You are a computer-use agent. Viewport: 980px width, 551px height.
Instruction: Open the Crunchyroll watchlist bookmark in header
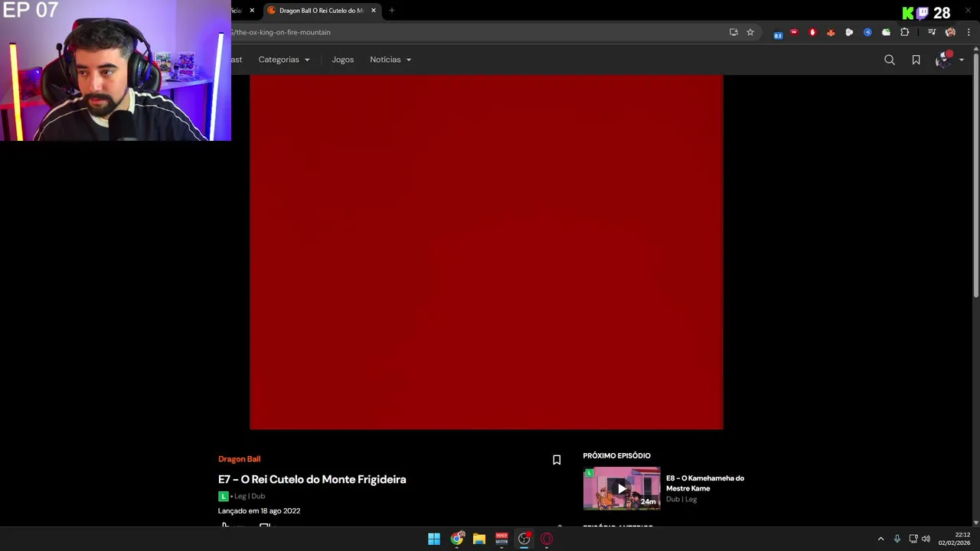click(916, 60)
